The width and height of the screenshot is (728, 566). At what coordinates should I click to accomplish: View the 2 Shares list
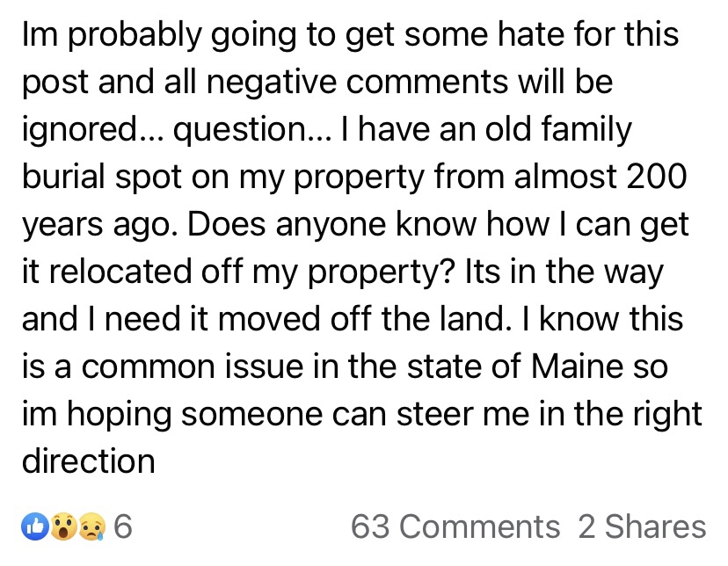[x=642, y=526]
